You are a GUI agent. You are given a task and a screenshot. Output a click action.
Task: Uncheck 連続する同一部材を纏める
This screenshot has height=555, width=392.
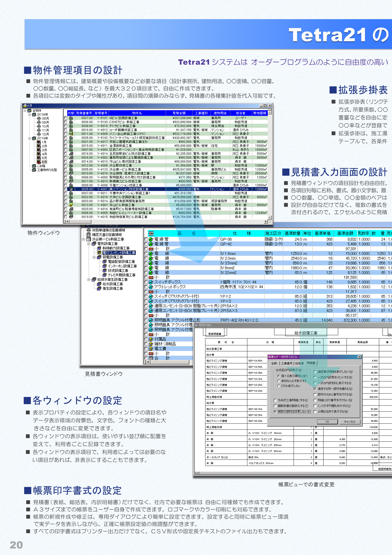[315, 389]
